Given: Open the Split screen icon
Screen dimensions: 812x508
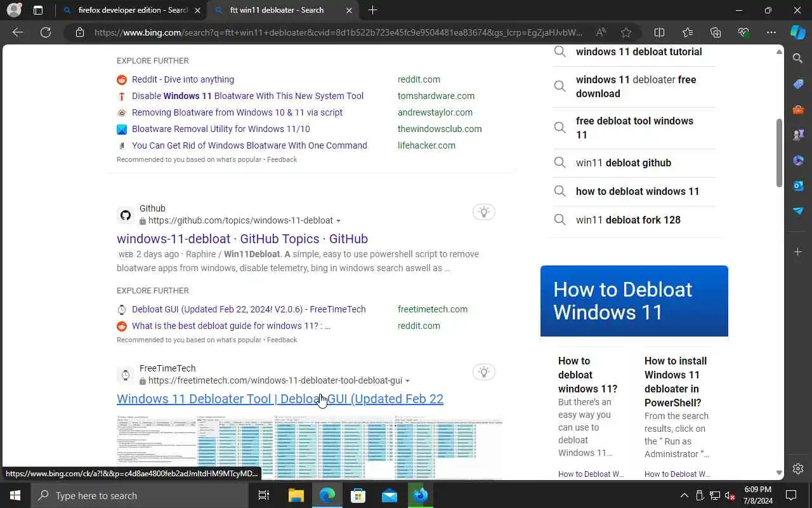Looking at the screenshot, I should click(659, 32).
